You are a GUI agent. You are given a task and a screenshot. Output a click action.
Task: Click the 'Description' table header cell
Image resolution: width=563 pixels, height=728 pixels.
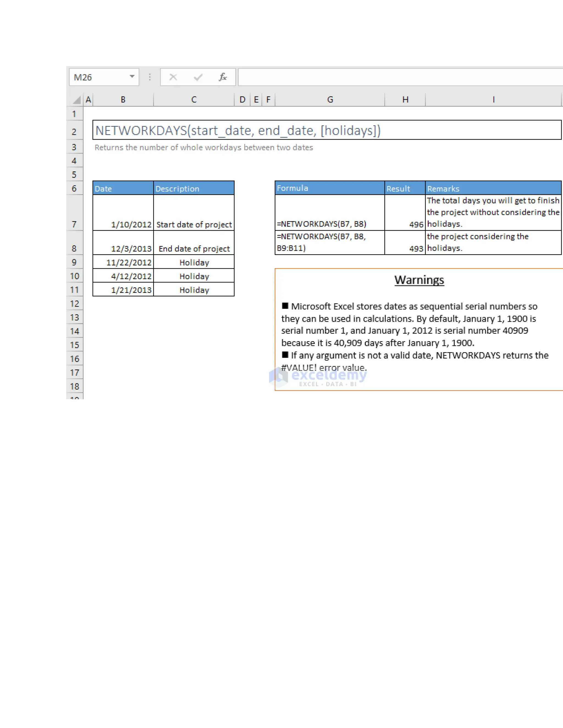(194, 188)
